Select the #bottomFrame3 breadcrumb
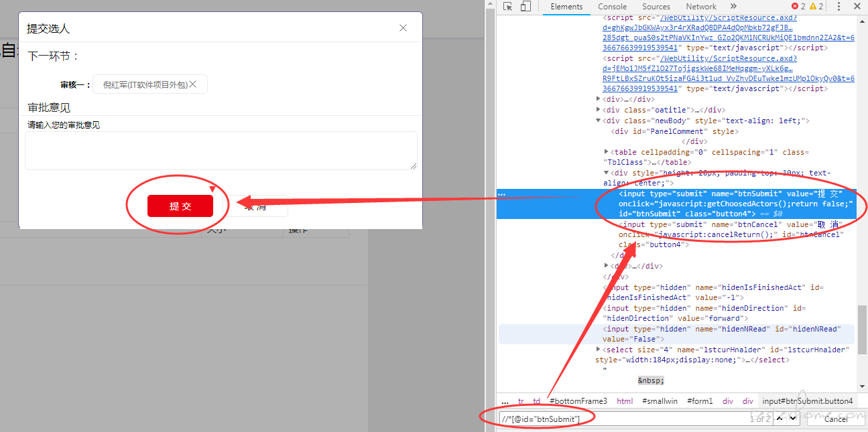Screen dimensions: 868x432 point(578,401)
